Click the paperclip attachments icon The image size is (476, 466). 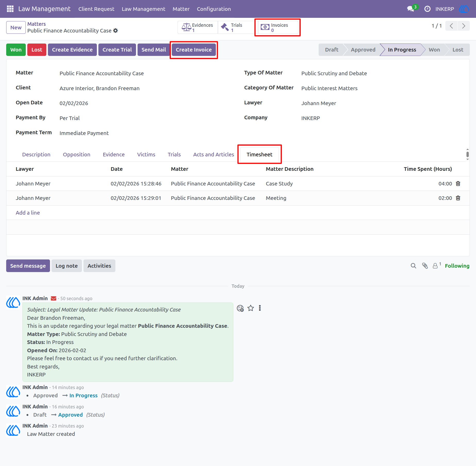click(425, 266)
